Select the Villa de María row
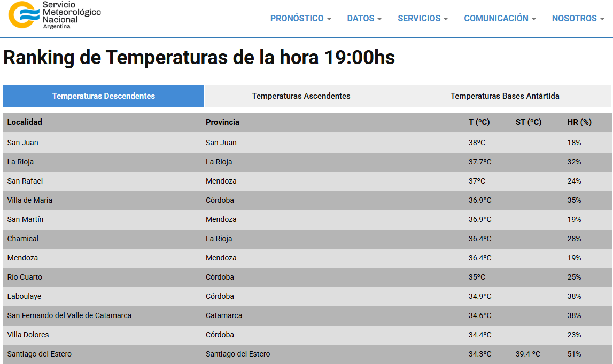The height and width of the screenshot is (364, 613). 30,200
